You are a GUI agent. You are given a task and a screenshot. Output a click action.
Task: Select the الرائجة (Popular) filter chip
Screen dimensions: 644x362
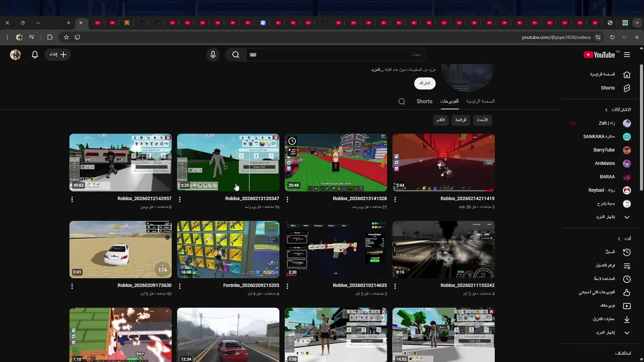point(461,120)
